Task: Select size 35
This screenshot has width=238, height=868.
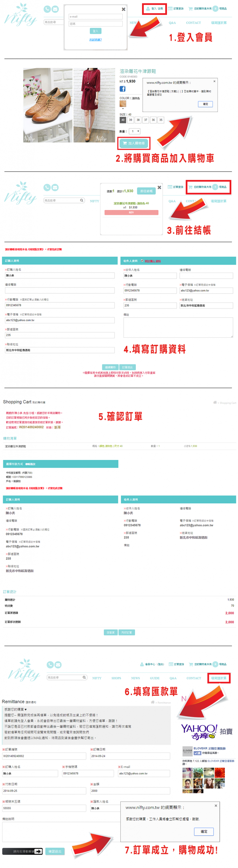Action: tap(161, 120)
